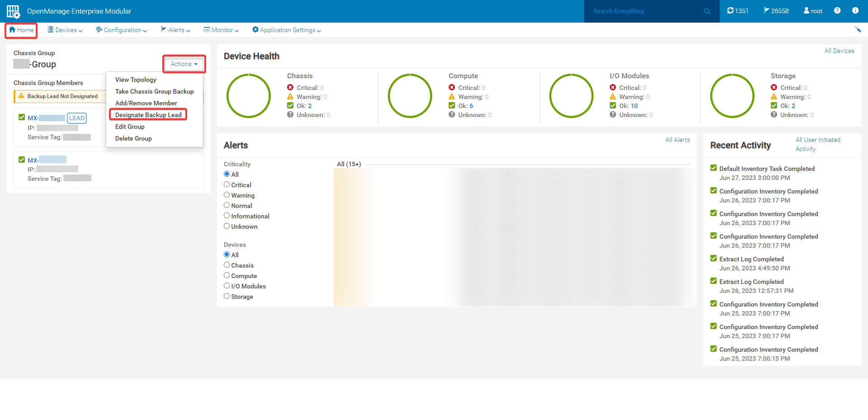The width and height of the screenshot is (868, 420).
Task: Click the All Alerts link
Action: coord(678,140)
